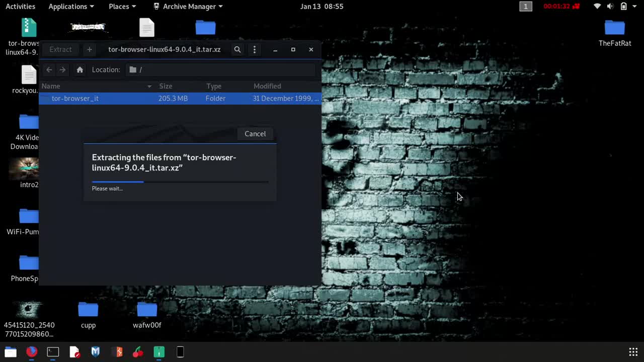Click the volume speaker icon
This screenshot has width=644, height=362.
(x=610, y=7)
